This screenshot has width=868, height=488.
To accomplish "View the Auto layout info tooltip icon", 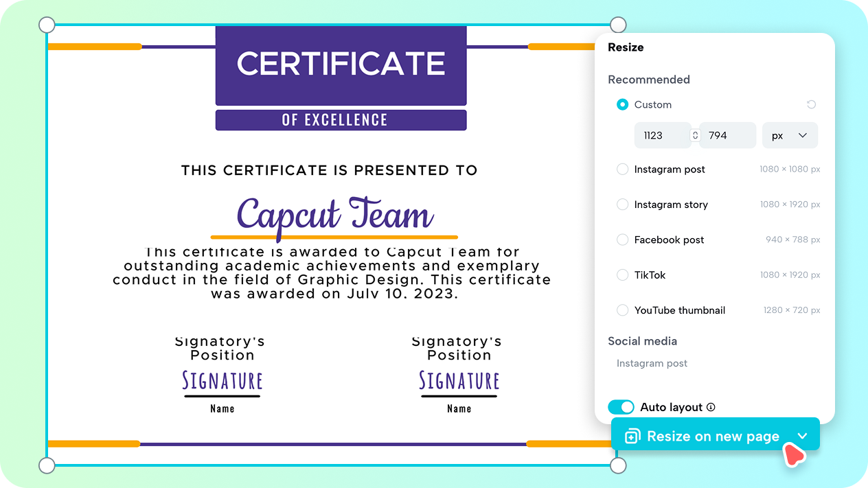I will click(709, 406).
